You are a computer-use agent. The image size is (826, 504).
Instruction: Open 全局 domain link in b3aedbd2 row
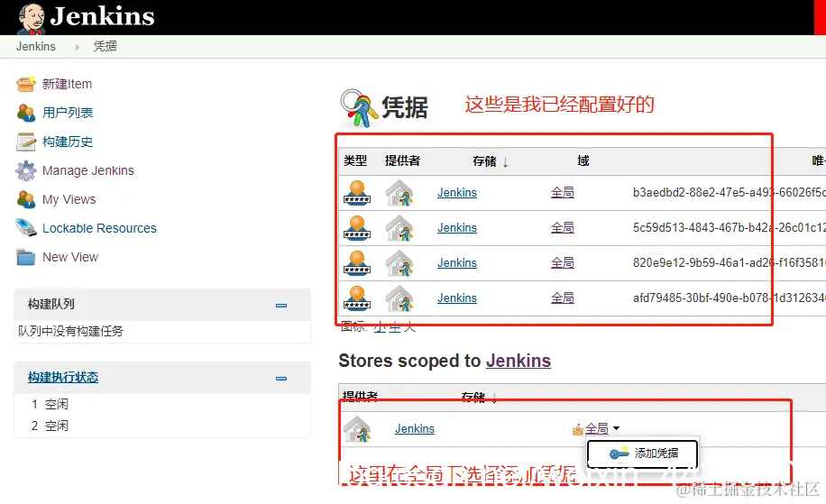pyautogui.click(x=563, y=192)
